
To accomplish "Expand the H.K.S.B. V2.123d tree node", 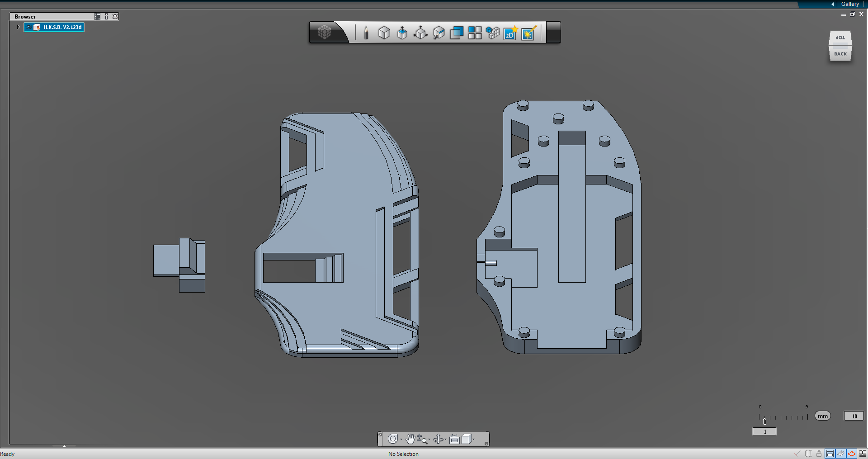I will coord(18,27).
